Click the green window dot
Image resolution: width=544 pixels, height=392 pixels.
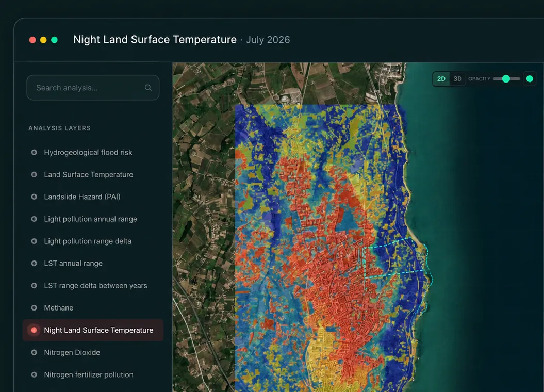tap(55, 40)
